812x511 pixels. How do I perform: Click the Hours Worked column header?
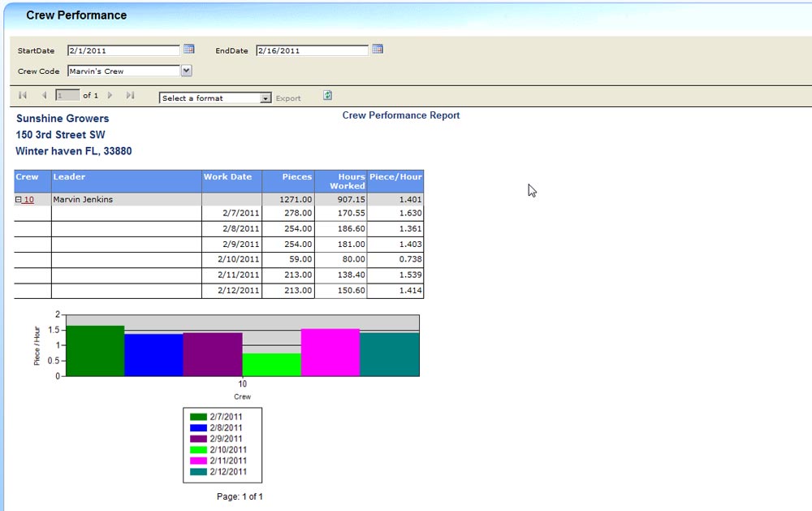click(x=341, y=181)
